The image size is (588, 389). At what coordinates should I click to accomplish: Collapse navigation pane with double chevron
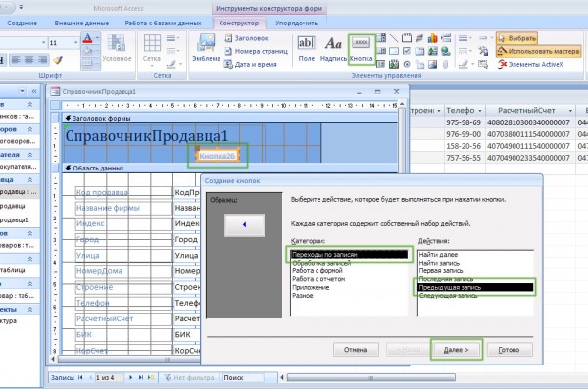click(34, 91)
